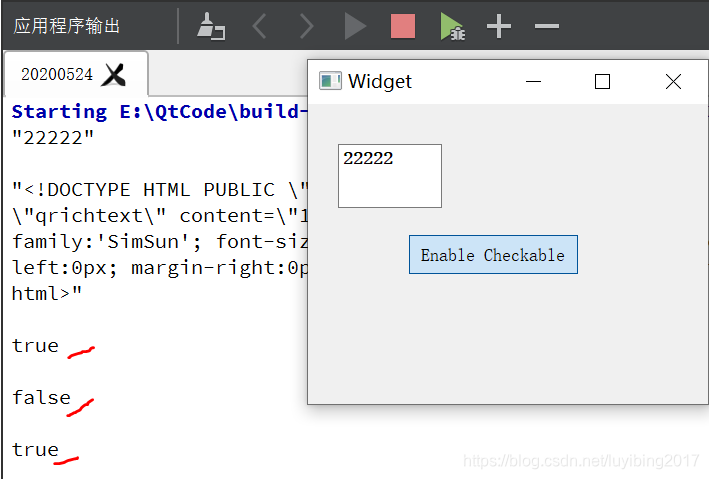
Task: Click the Enable Checkable button
Action: [x=493, y=255]
